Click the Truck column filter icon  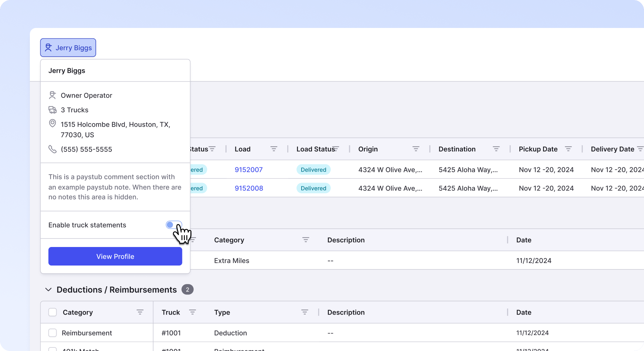pyautogui.click(x=192, y=312)
